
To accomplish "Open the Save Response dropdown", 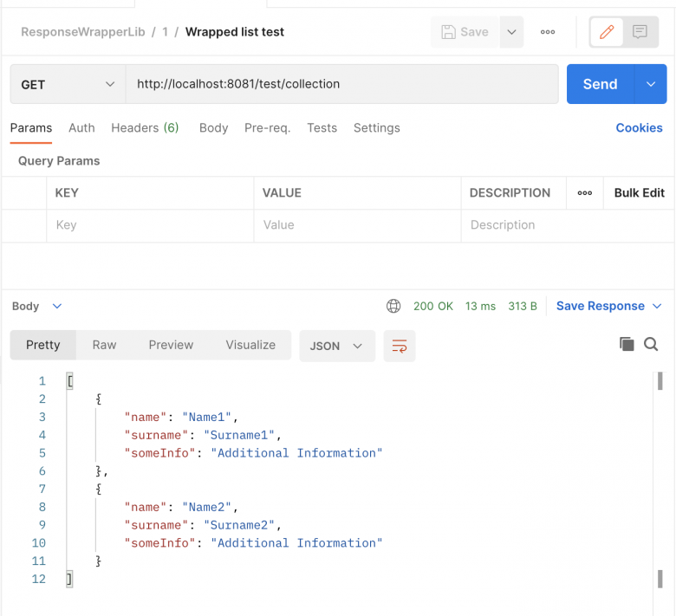I will pos(608,306).
